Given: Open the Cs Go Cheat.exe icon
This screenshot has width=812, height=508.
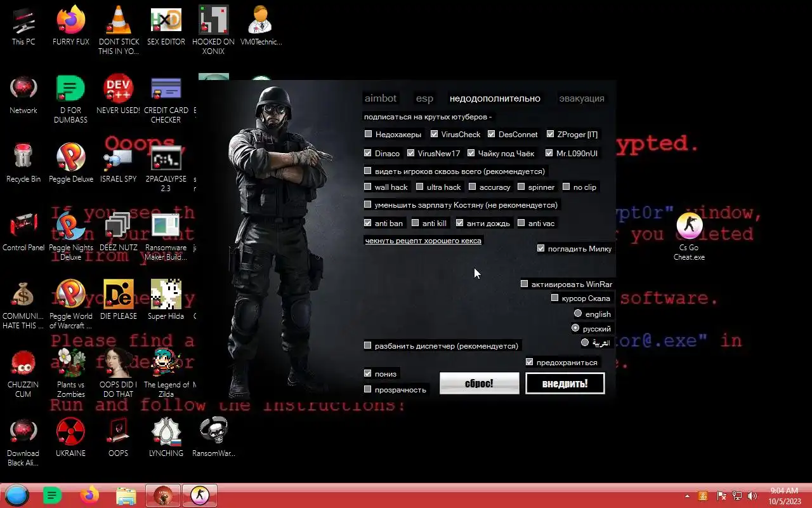Looking at the screenshot, I should 689,236.
